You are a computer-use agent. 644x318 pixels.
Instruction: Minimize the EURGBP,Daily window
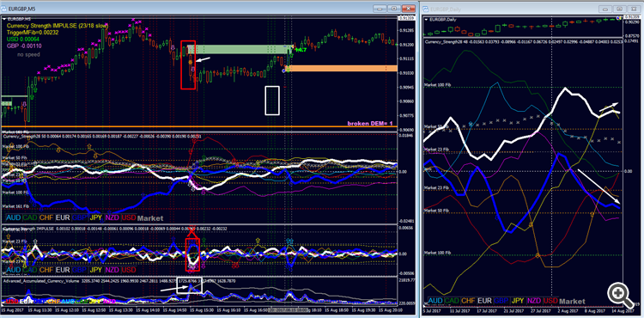(605, 9)
